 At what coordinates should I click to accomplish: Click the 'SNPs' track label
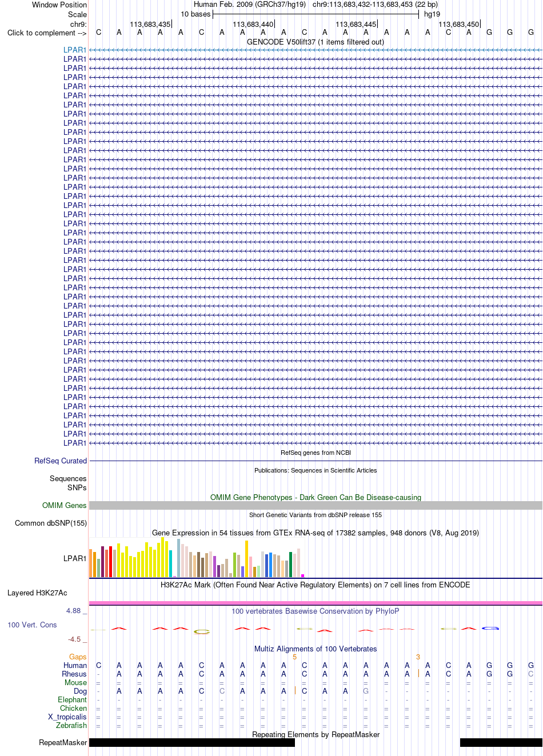77,487
